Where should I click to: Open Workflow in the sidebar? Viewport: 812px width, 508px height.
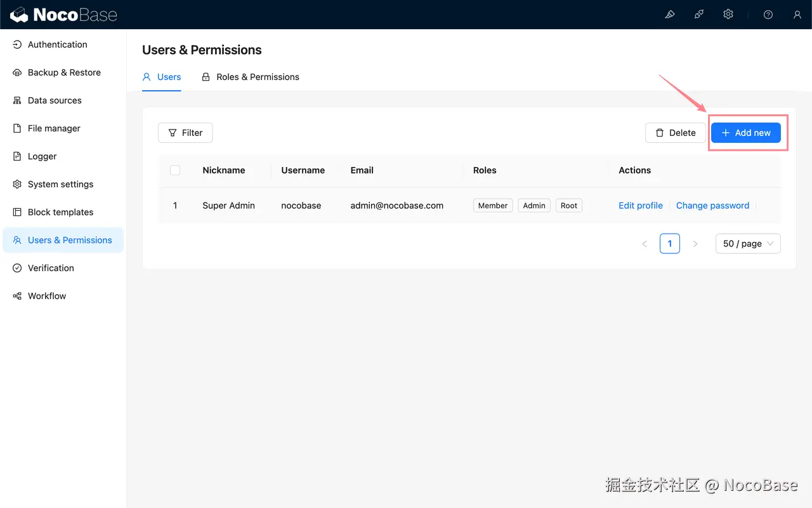tap(47, 296)
